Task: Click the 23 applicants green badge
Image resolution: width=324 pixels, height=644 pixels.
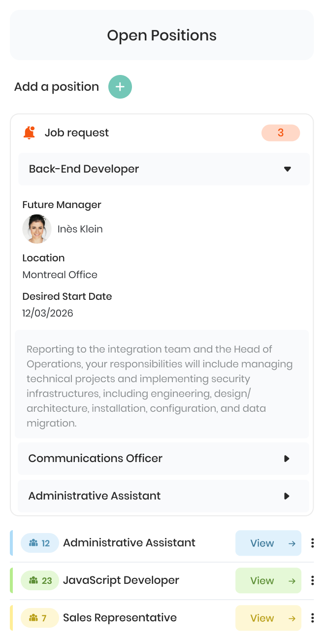Action: click(40, 580)
